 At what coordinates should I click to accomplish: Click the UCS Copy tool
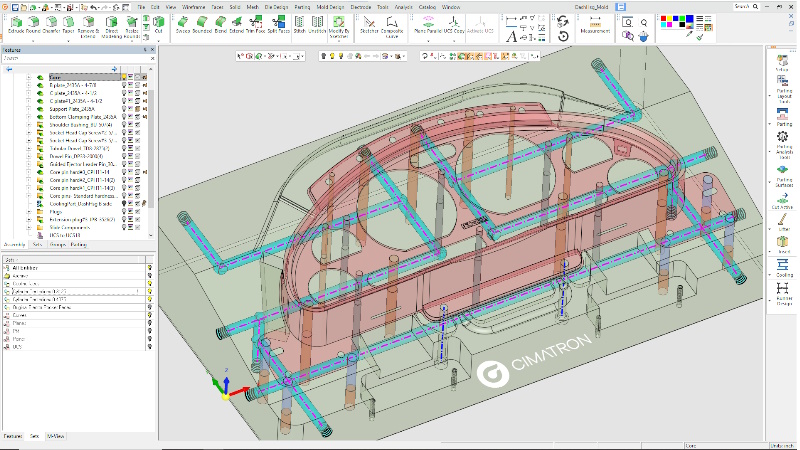click(454, 24)
